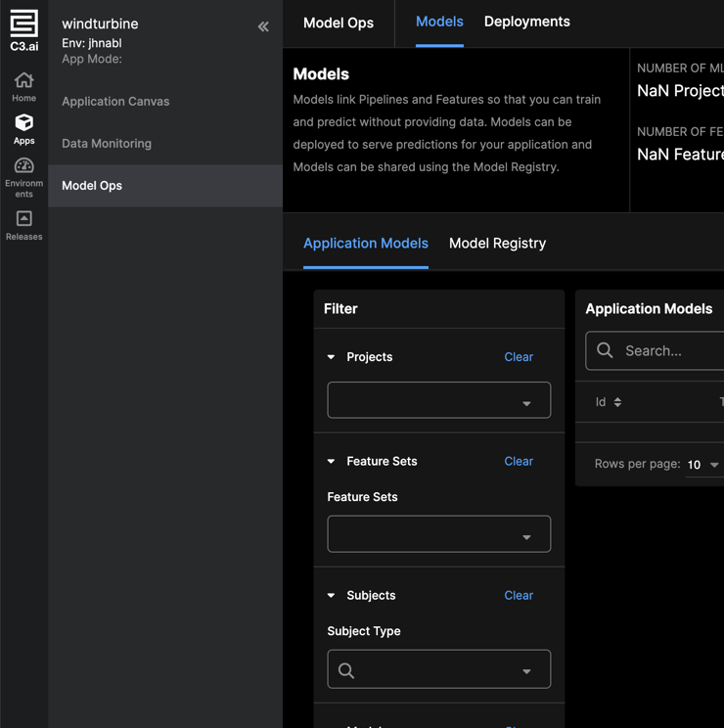Change Rows per page dropdown
724x728 pixels.
(x=703, y=465)
